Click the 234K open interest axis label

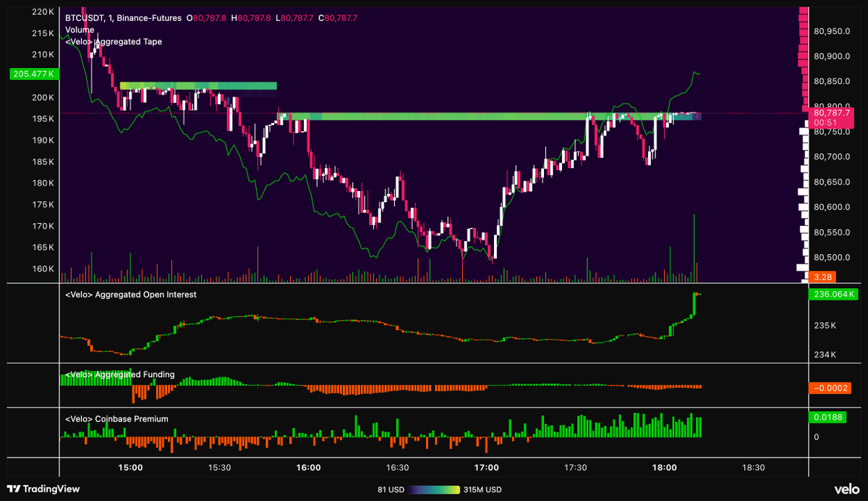click(x=825, y=355)
